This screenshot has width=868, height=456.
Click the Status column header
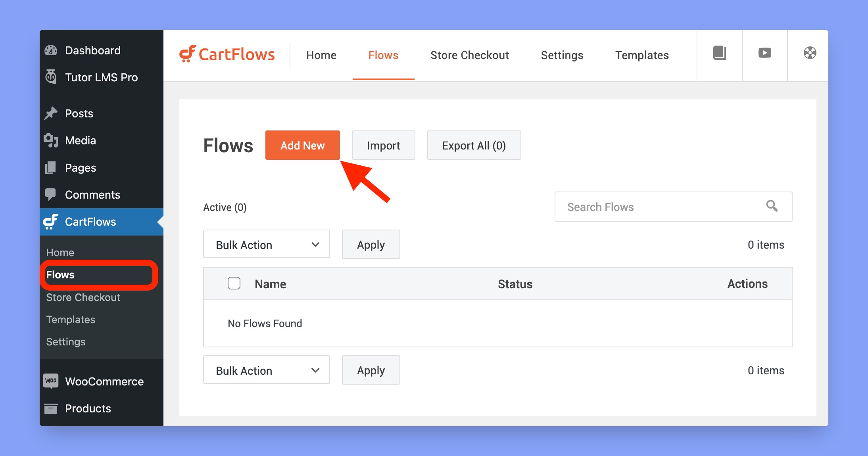coord(515,284)
